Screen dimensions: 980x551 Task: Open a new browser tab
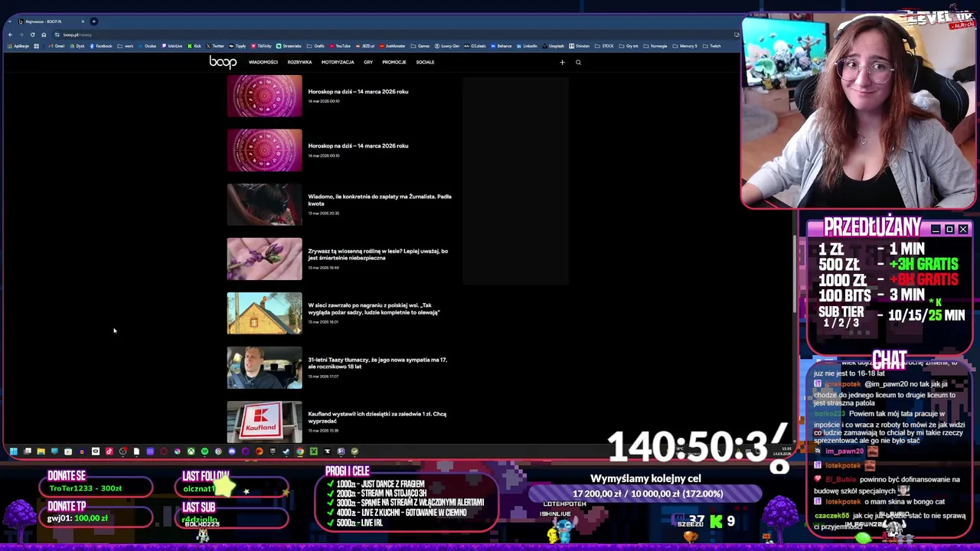coord(93,21)
